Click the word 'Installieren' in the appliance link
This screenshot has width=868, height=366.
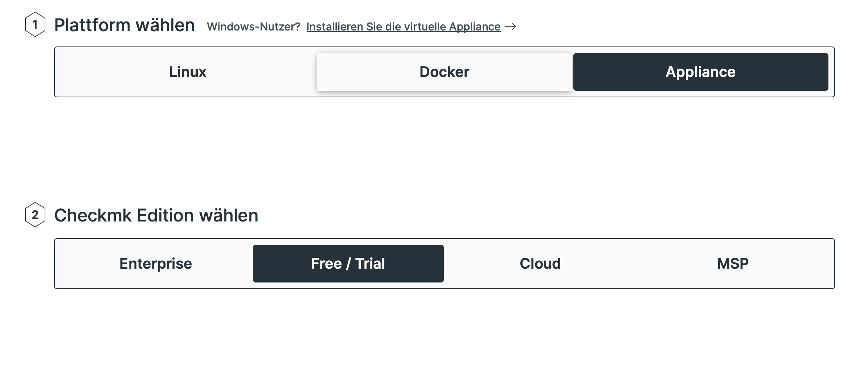click(335, 27)
